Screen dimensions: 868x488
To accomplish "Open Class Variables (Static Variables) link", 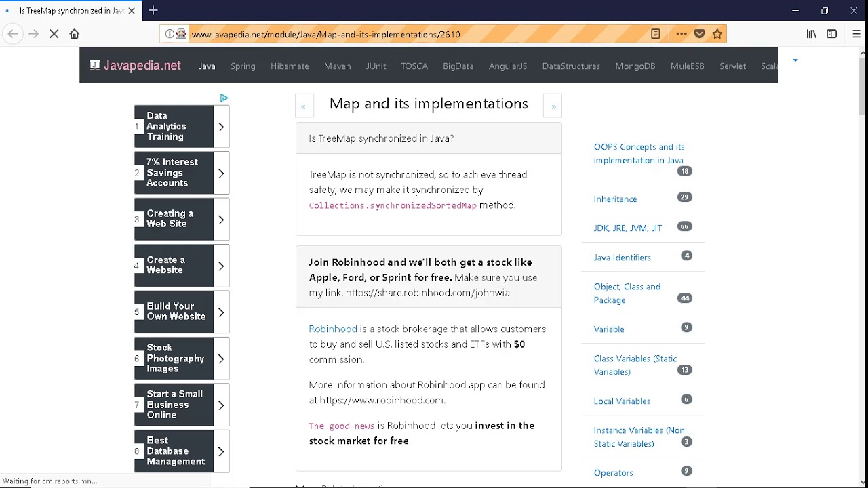I will pyautogui.click(x=635, y=365).
